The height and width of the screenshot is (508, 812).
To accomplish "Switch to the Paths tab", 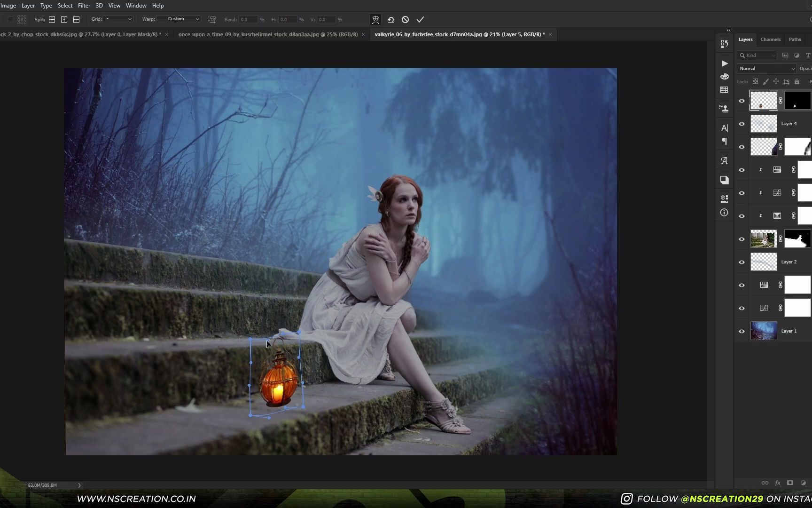I will point(795,40).
